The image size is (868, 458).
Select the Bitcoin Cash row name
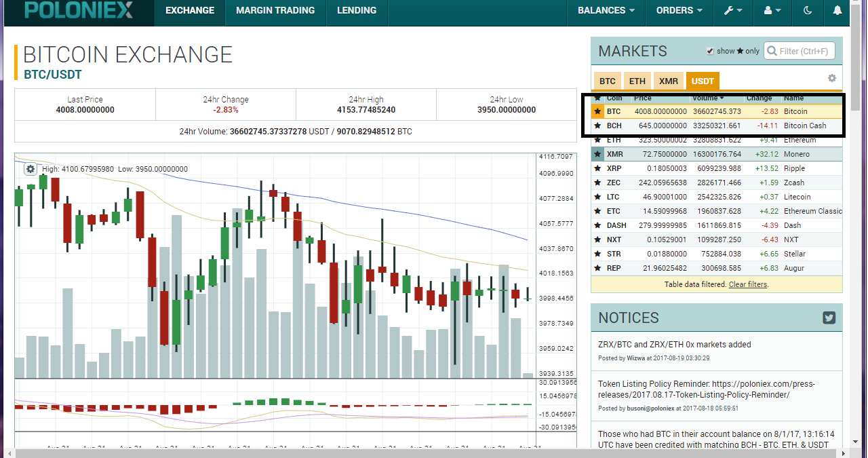point(805,126)
